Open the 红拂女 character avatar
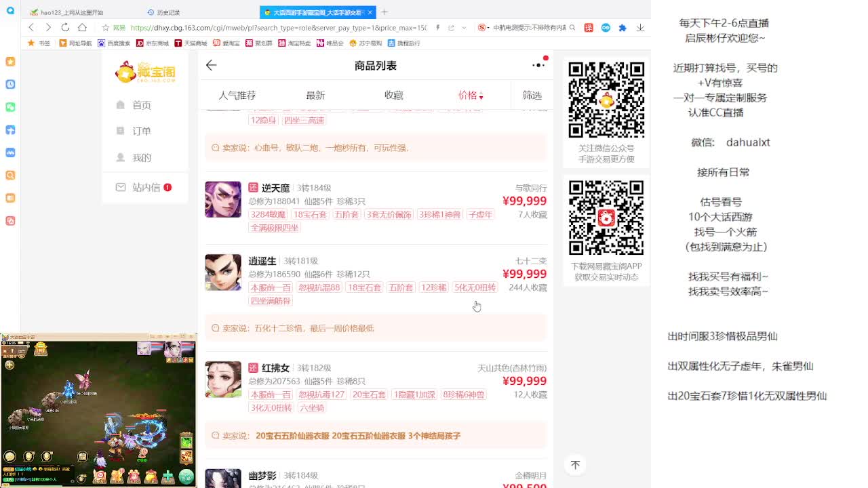The height and width of the screenshot is (488, 868). coord(223,380)
